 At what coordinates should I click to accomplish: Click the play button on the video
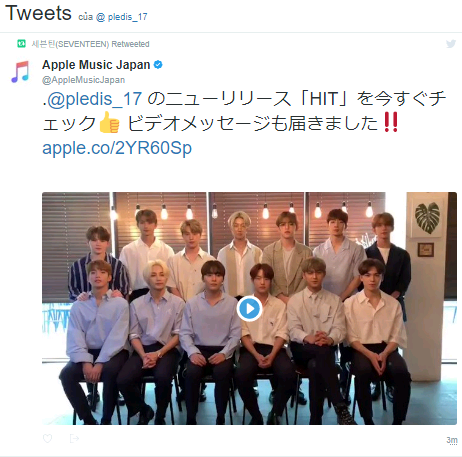[249, 309]
